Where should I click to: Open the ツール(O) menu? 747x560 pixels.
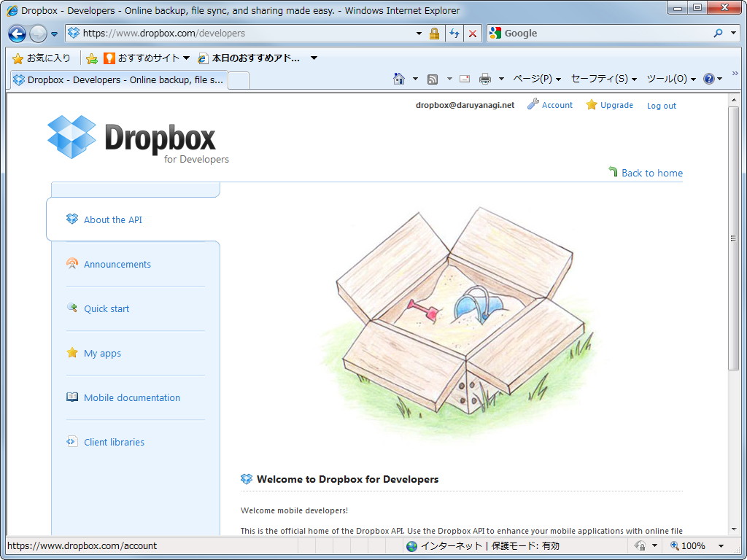tap(671, 79)
